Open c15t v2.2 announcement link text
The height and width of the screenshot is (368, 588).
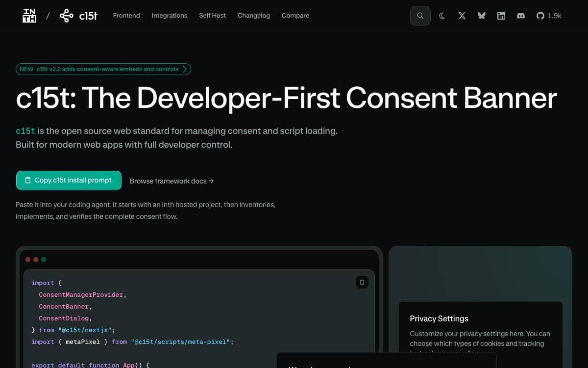pyautogui.click(x=107, y=69)
